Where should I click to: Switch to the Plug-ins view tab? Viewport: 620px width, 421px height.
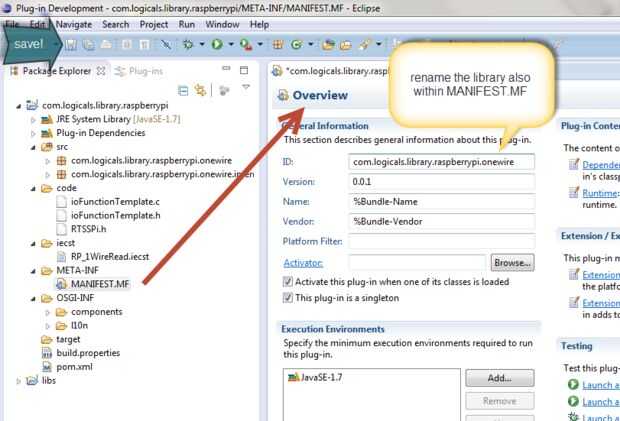point(139,71)
